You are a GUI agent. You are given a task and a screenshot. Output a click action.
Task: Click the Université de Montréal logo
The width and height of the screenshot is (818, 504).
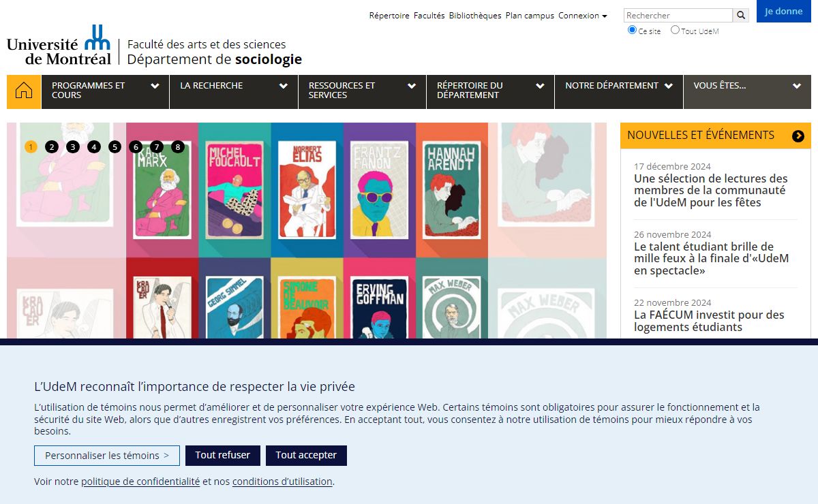(59, 45)
